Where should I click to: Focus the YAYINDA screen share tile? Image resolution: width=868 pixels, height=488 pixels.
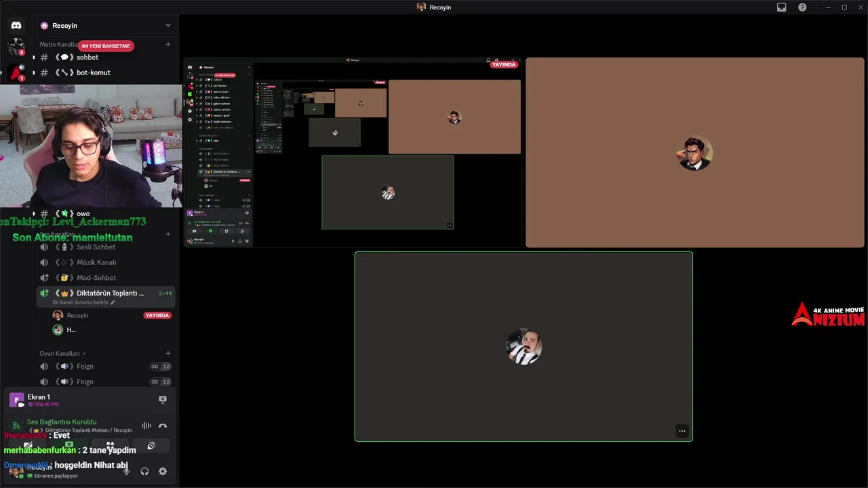point(353,152)
